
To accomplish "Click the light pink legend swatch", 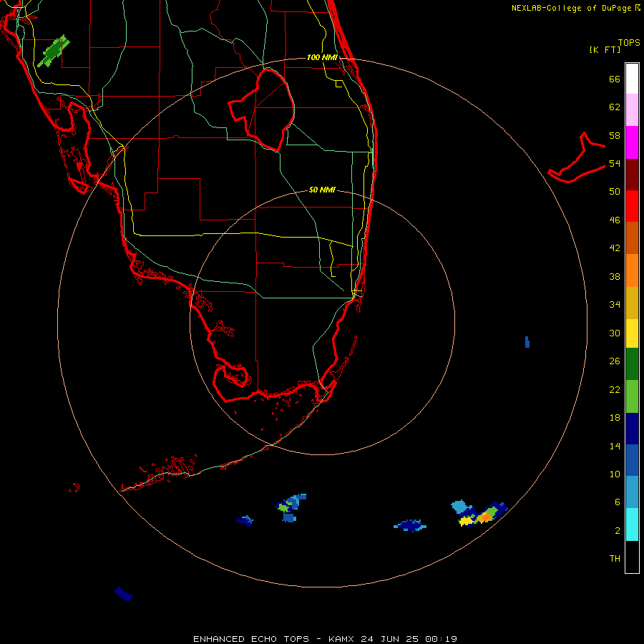I will (x=632, y=110).
